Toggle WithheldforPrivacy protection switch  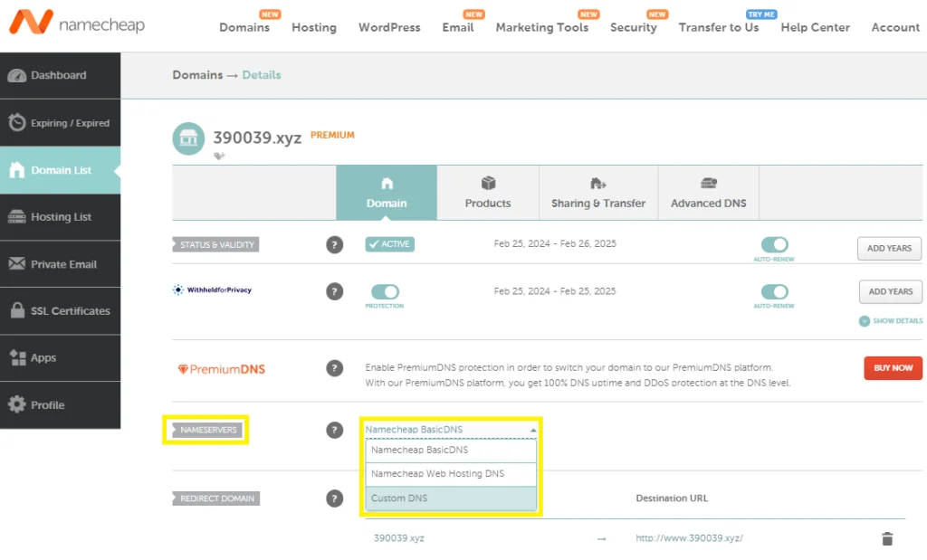tap(385, 291)
